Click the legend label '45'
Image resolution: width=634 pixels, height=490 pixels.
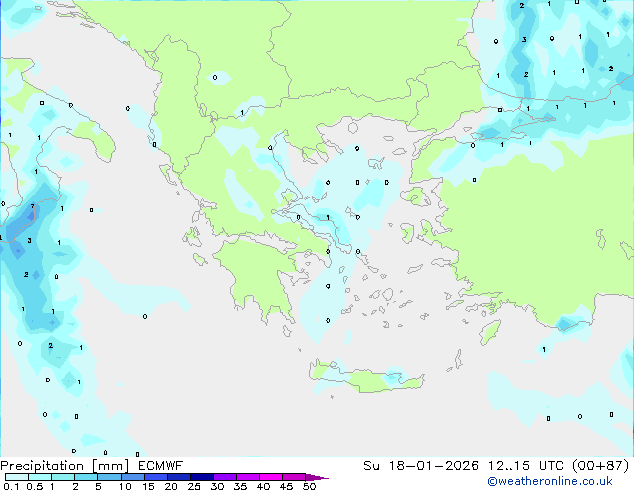tap(286, 486)
